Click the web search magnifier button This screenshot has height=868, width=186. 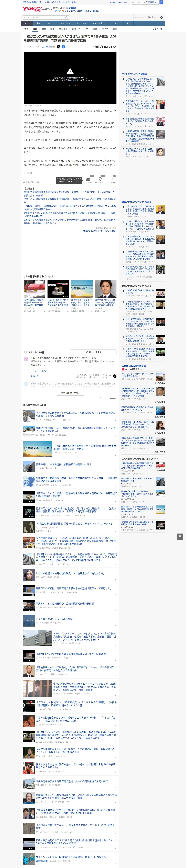(161, 2)
